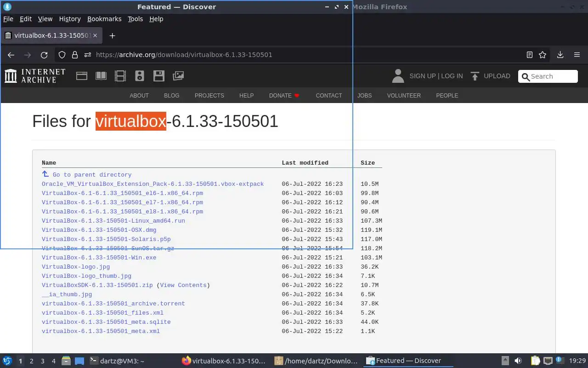The height and width of the screenshot is (368, 588).
Task: Switch to Featured — Discover taskbar window
Action: (x=408, y=361)
